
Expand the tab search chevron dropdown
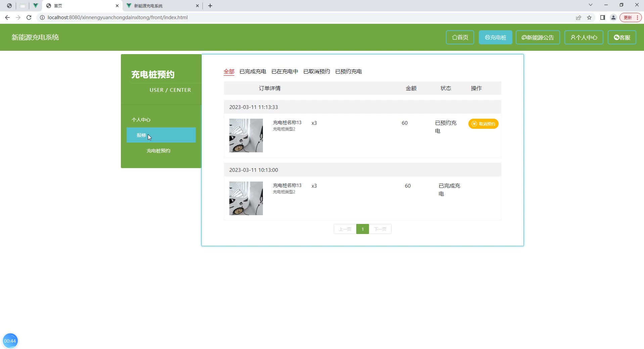(591, 5)
